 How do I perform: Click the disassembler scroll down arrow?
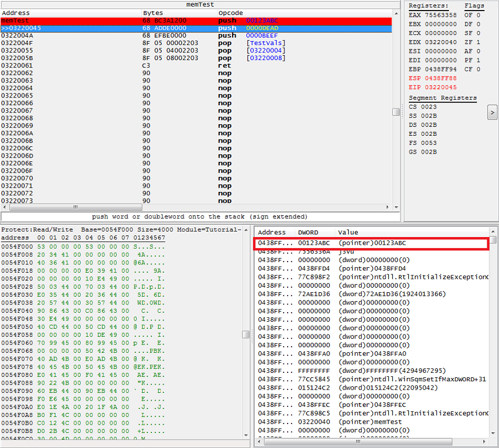(396, 207)
